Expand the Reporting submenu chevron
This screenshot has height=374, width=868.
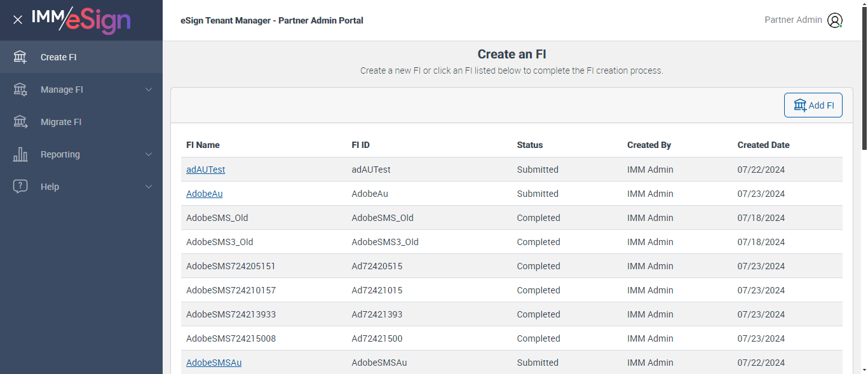point(149,154)
